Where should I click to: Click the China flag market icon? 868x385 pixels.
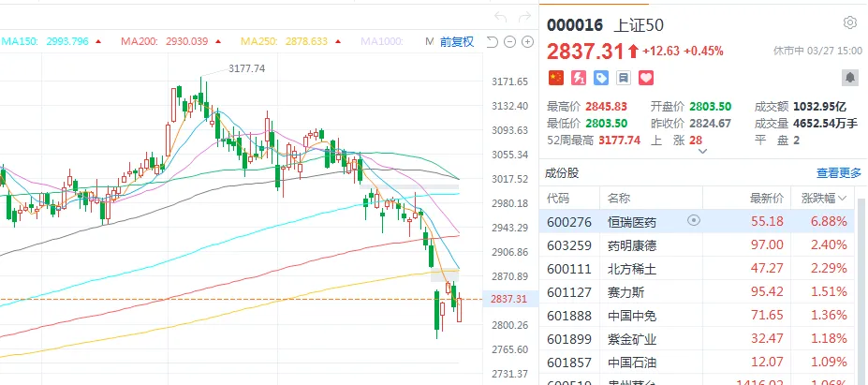click(556, 78)
